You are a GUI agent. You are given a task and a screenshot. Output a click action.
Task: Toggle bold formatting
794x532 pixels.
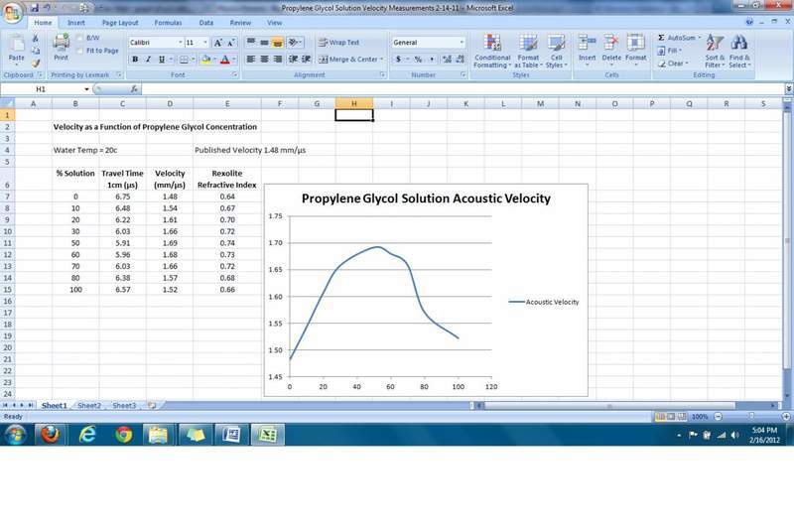point(135,60)
